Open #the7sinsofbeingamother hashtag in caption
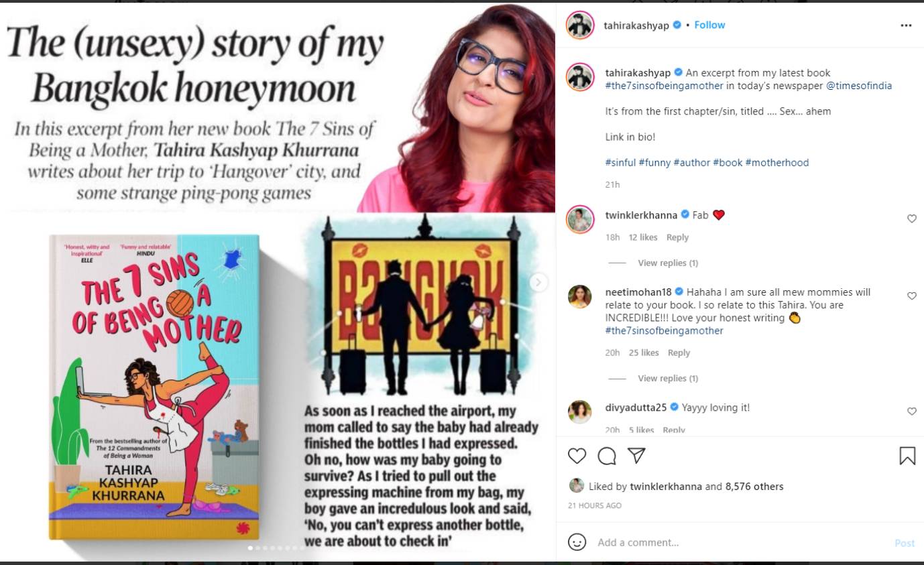The image size is (924, 565). [664, 86]
